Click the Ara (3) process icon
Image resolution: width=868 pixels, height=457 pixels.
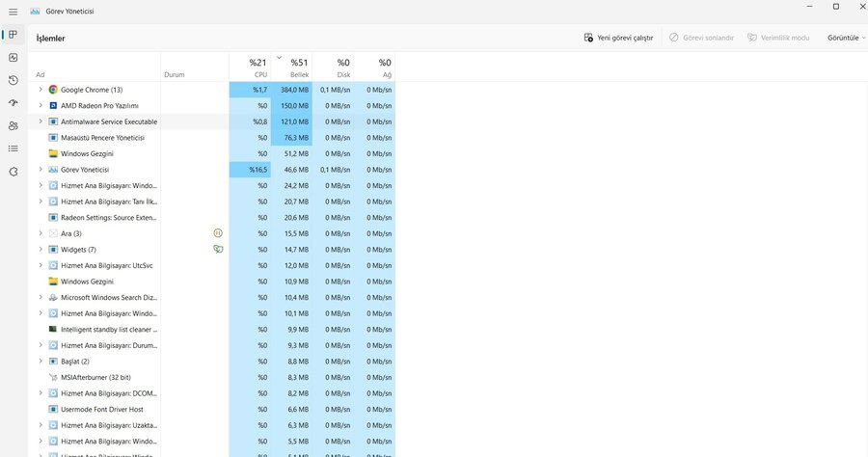(53, 233)
